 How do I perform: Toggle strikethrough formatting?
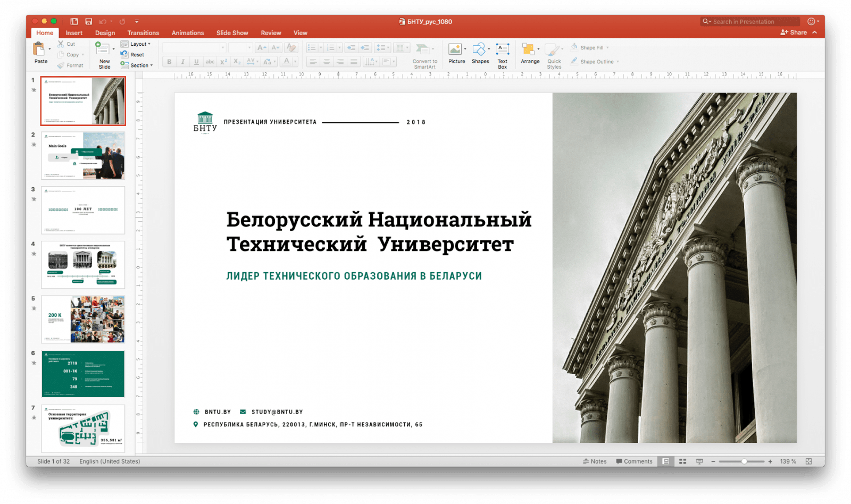pos(210,62)
